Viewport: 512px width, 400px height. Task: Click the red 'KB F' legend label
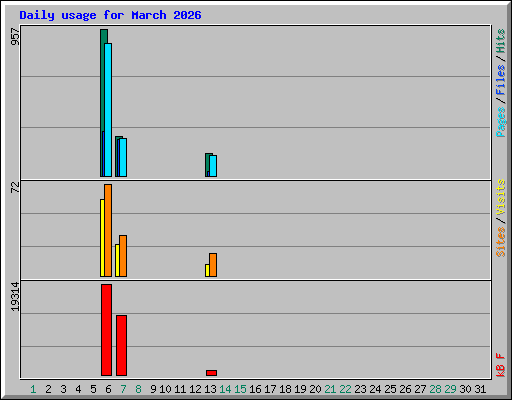tap(501, 365)
